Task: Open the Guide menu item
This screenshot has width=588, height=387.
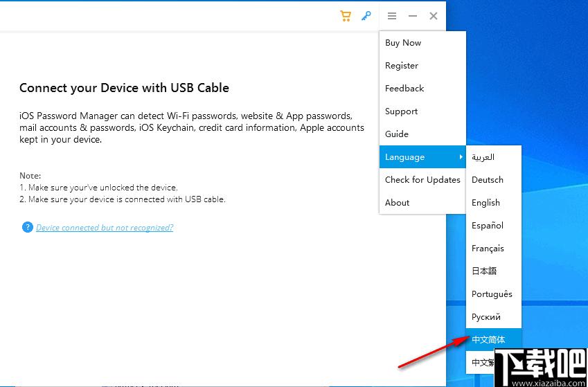Action: [x=397, y=134]
